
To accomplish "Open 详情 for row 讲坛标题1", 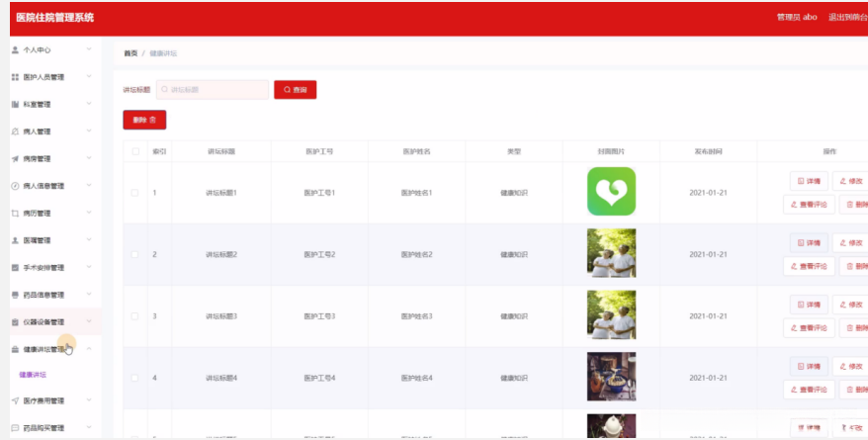I will tap(809, 181).
